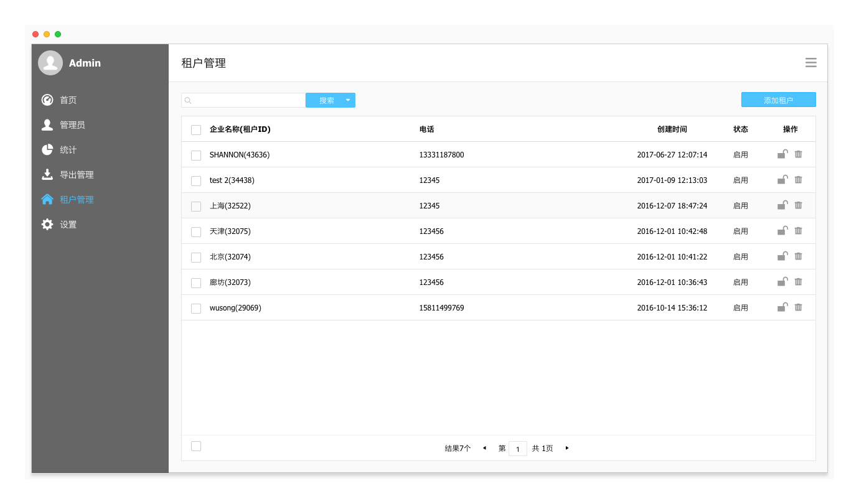The height and width of the screenshot is (504, 859).
Task: Open the hamburger menu icon
Action: tap(811, 62)
